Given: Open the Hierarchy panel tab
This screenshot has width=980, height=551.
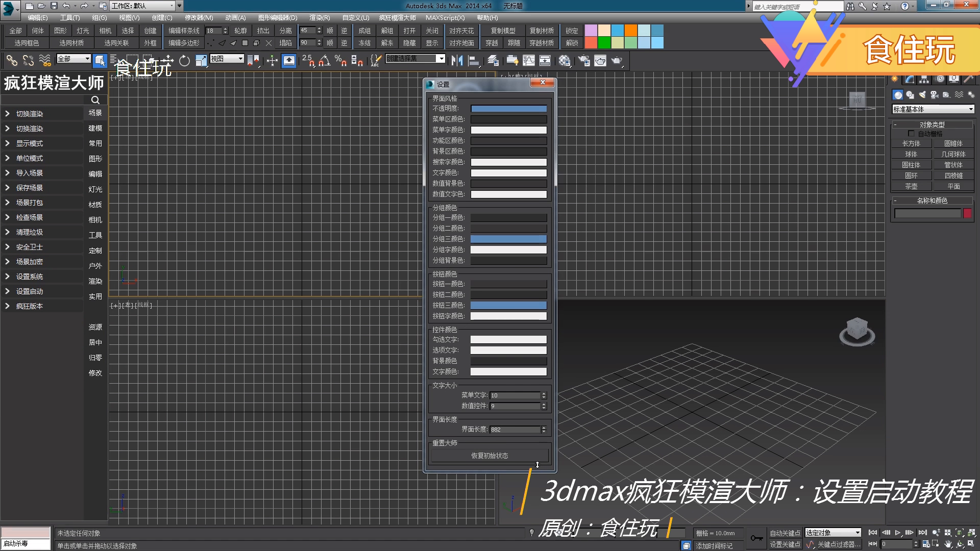Looking at the screenshot, I should (x=924, y=79).
